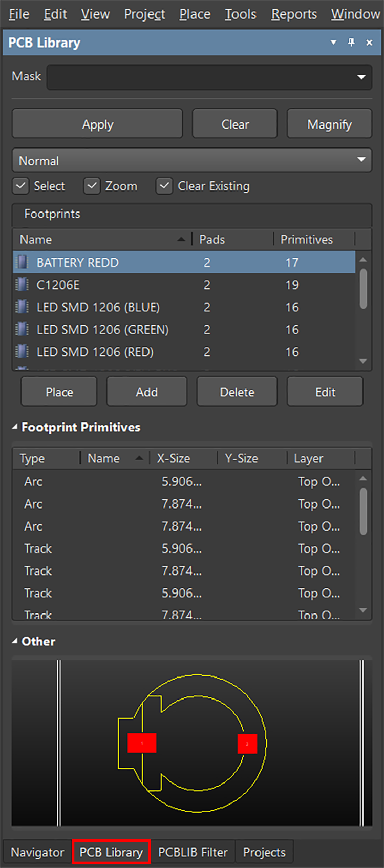This screenshot has width=384, height=868.
Task: Close the PCB Library panel
Action: pos(369,43)
